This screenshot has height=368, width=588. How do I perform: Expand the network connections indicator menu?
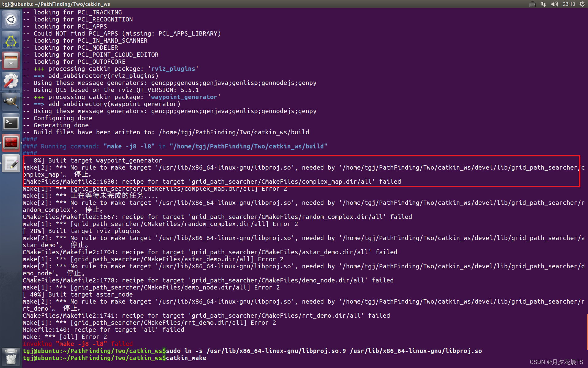[x=543, y=4]
